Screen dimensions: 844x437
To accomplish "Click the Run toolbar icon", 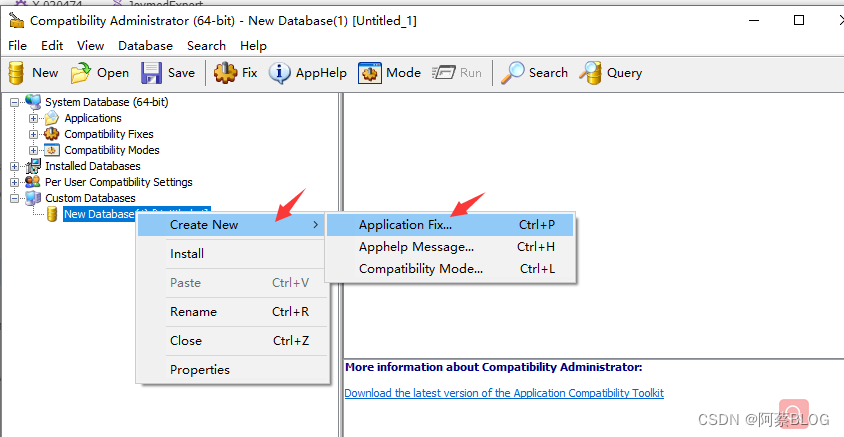I will click(x=444, y=73).
